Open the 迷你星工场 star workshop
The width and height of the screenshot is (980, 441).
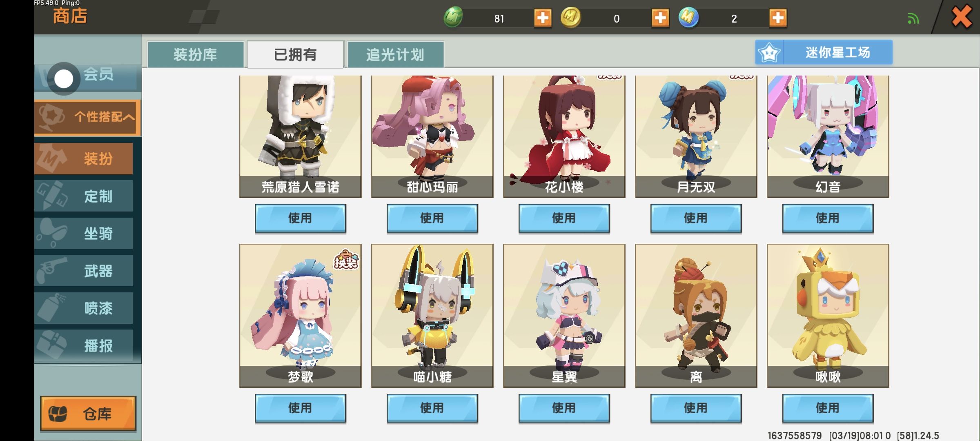(824, 52)
